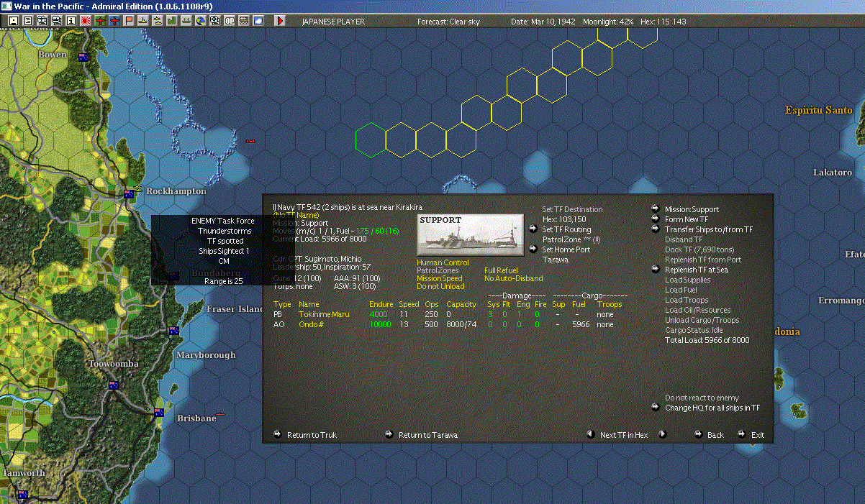Click Espiritu Santo map label
865x504 pixels.
[818, 110]
